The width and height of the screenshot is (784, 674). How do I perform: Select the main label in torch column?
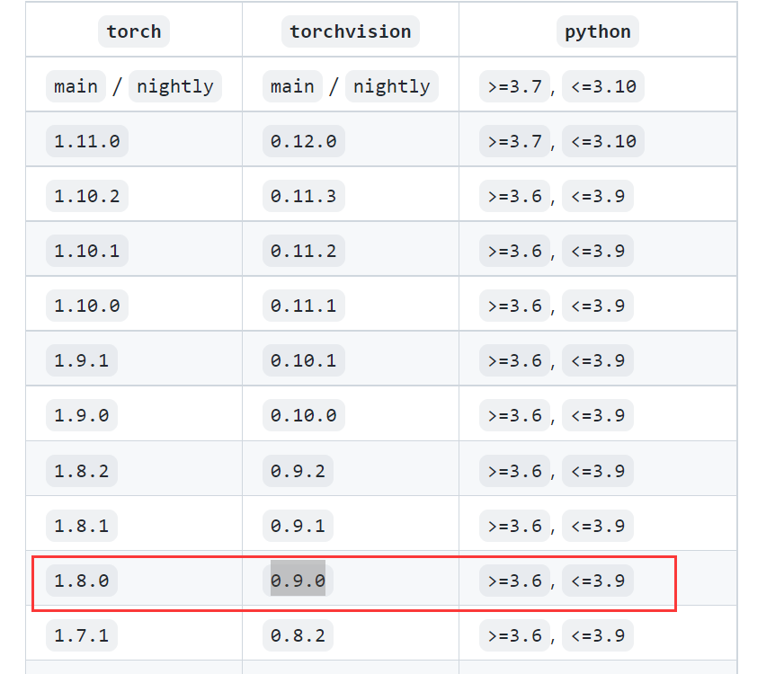click(x=76, y=86)
